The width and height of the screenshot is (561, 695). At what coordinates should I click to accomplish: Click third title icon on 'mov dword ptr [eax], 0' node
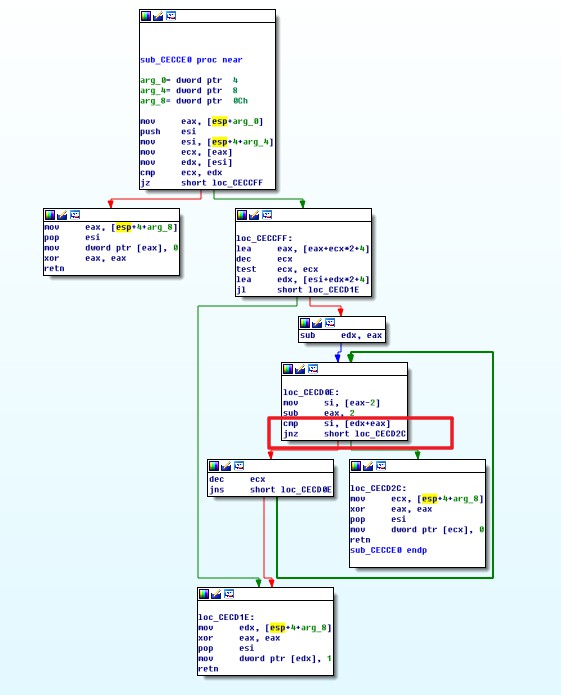click(x=75, y=215)
